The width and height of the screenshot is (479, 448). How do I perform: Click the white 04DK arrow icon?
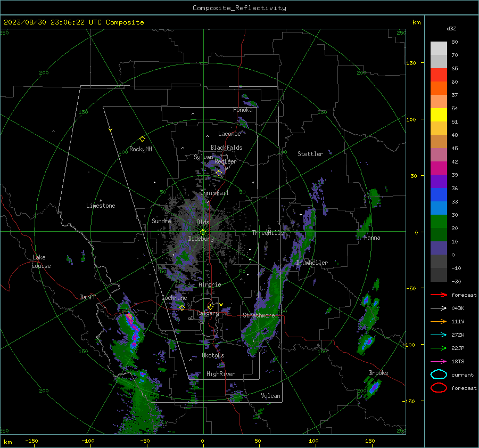[439, 308]
